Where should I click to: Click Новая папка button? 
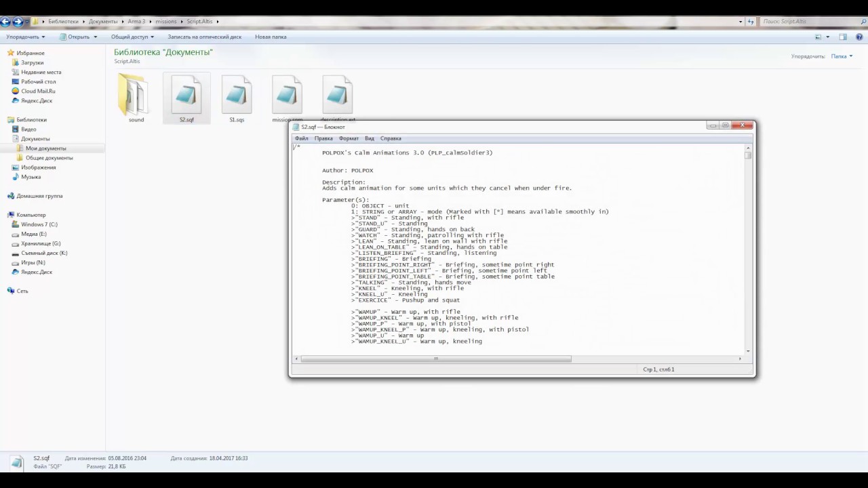click(271, 37)
